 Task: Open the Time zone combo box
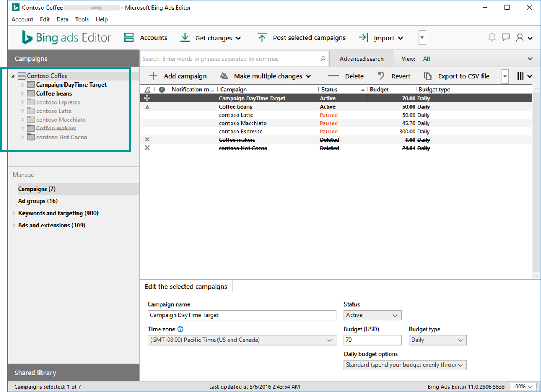coord(241,340)
